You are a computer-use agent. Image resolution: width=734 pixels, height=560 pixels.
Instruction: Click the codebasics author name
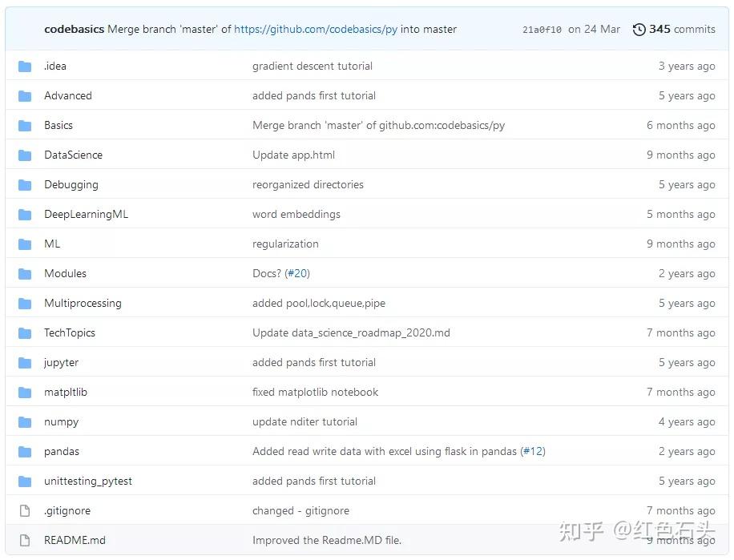(74, 30)
